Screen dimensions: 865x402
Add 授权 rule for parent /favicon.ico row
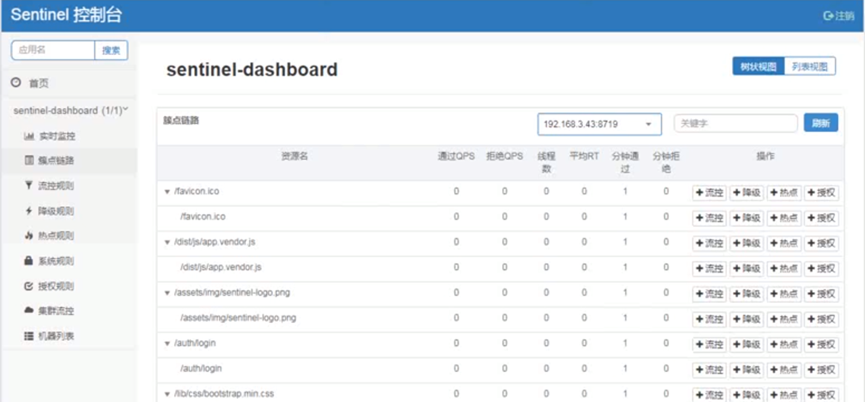[x=821, y=193]
